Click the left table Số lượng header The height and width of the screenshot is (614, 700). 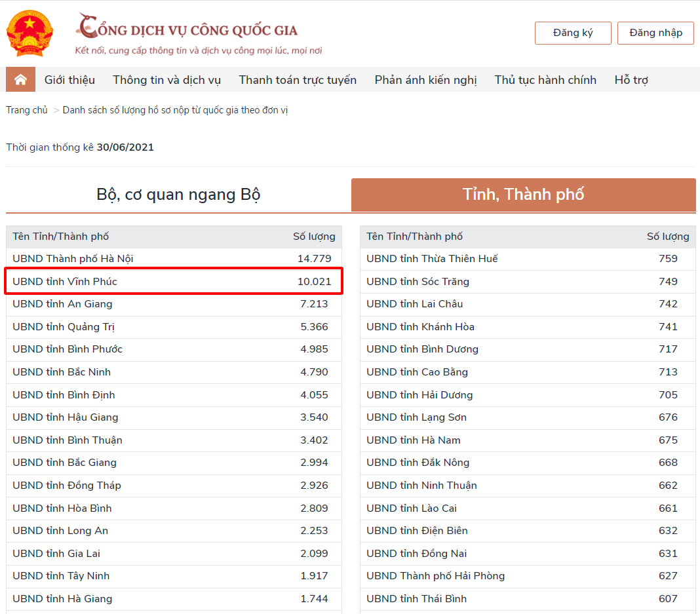pyautogui.click(x=314, y=237)
